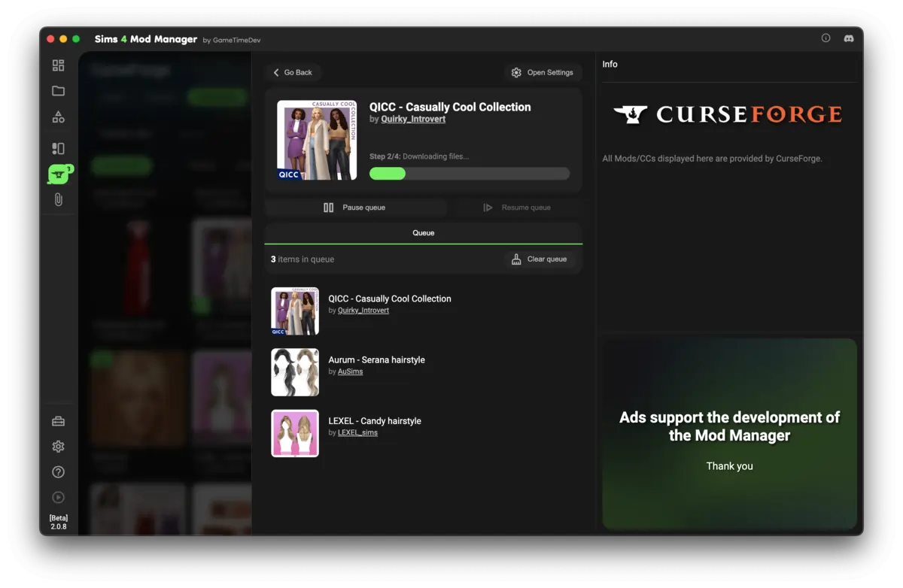The width and height of the screenshot is (903, 588).
Task: Click the download progress bar
Action: [x=470, y=174]
